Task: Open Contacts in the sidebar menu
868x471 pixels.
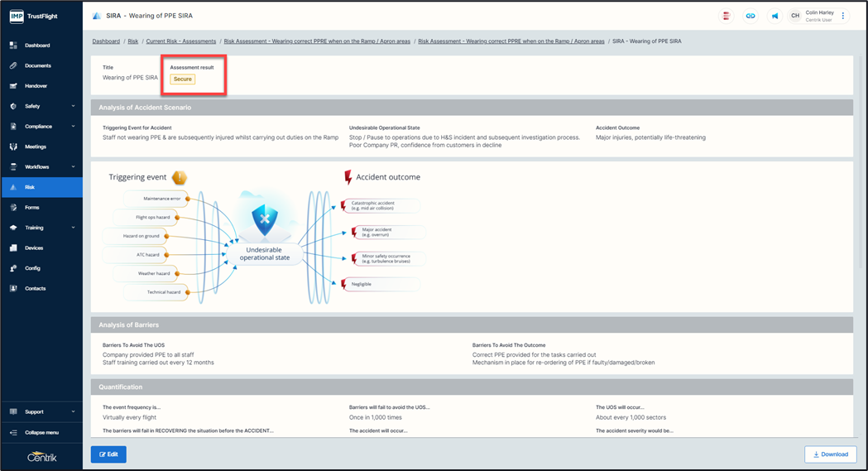Action: click(x=35, y=289)
